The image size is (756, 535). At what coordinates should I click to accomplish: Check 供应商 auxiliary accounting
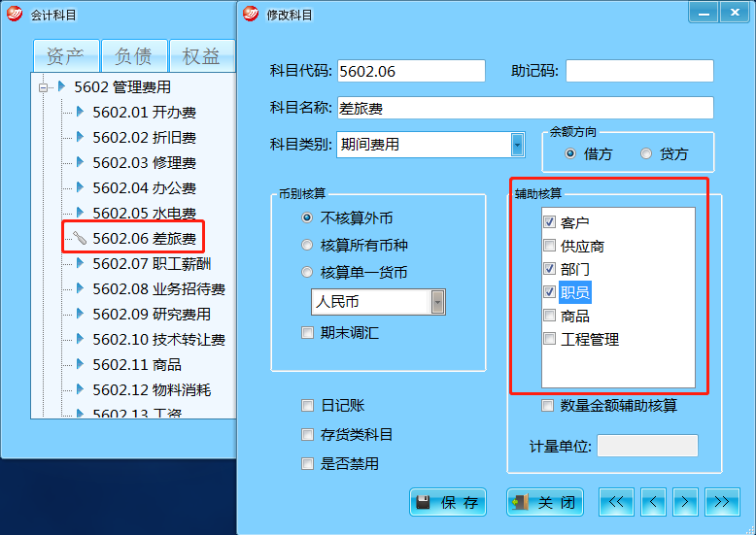click(549, 246)
